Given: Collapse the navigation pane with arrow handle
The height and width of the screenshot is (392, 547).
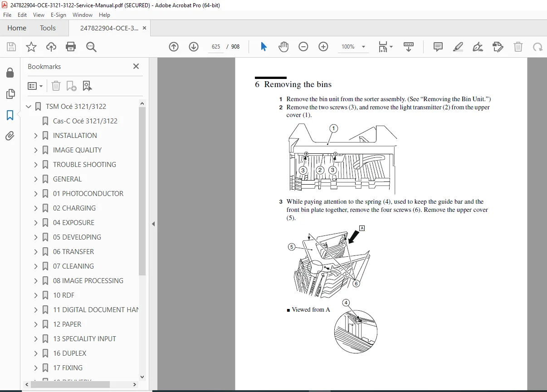Looking at the screenshot, I should 153,224.
